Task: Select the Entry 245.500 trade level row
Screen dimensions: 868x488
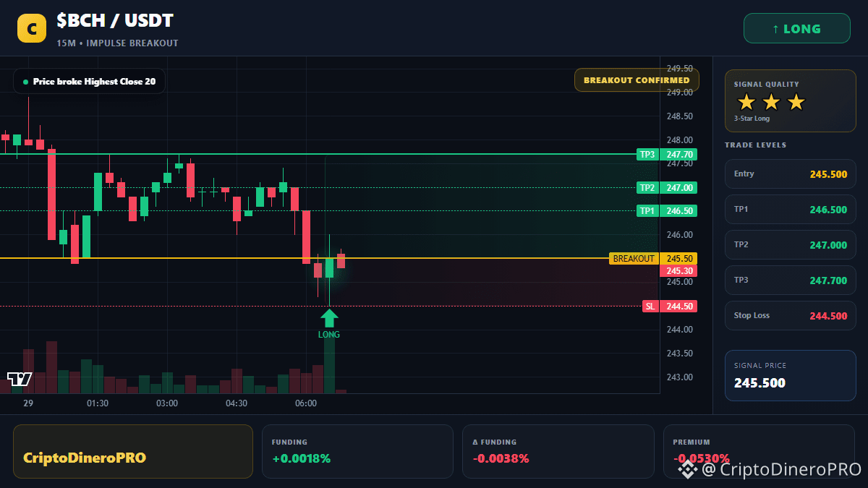Action: (791, 174)
